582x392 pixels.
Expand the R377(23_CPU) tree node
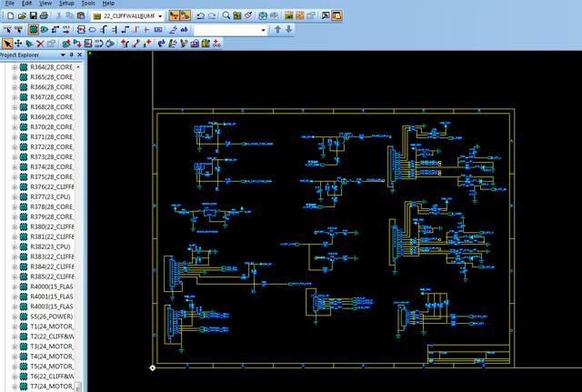pyautogui.click(x=15, y=196)
